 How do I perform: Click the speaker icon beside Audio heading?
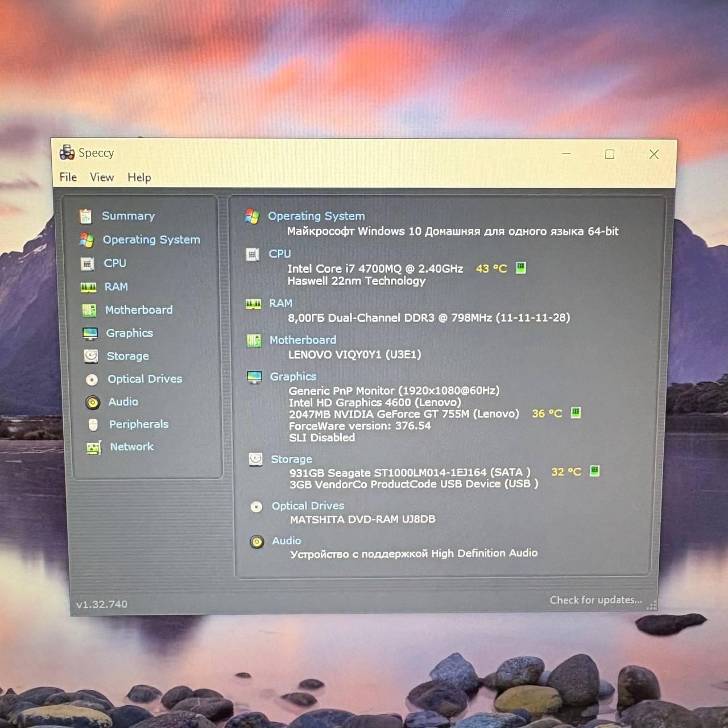pyautogui.click(x=257, y=541)
